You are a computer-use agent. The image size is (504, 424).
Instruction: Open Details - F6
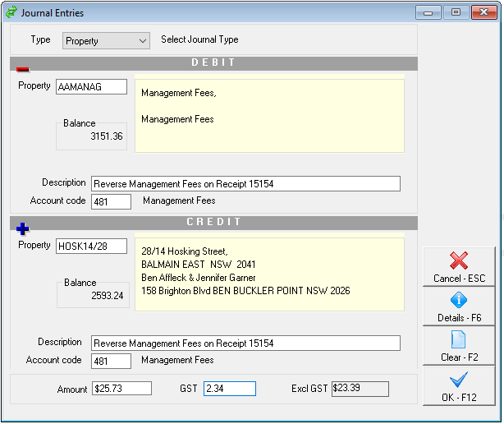459,306
